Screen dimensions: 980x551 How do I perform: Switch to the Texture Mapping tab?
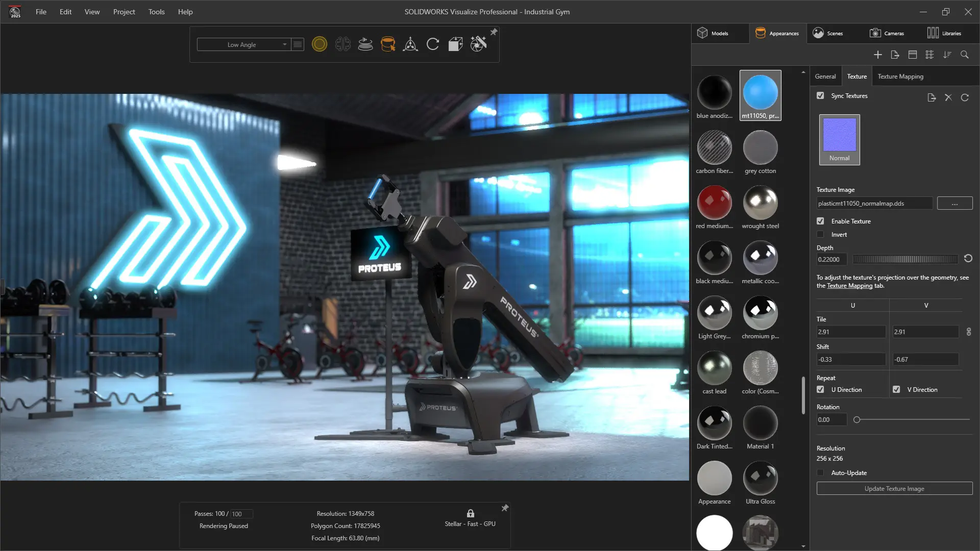click(900, 76)
